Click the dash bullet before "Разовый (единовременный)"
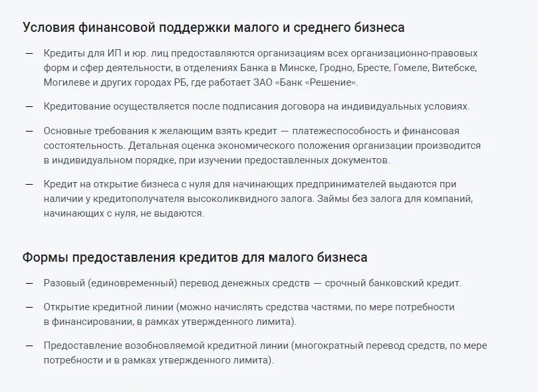The image size is (538, 392). tap(29, 282)
